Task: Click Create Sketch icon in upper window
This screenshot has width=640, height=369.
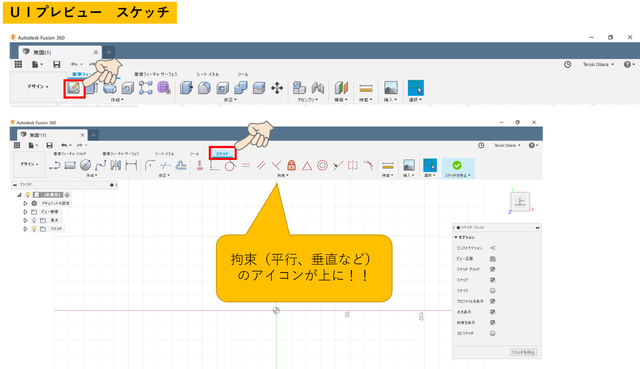Action: (74, 88)
